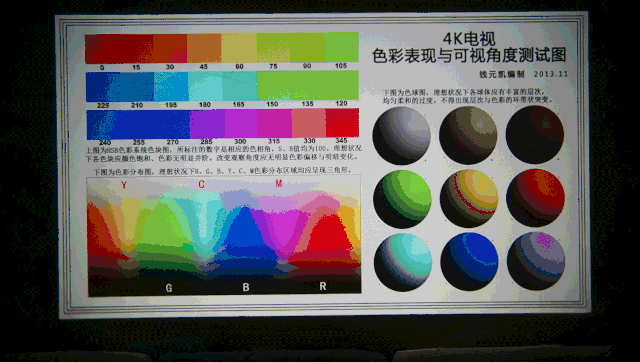Select the green shaded sphere
This screenshot has width=640, height=362.
[x=402, y=199]
